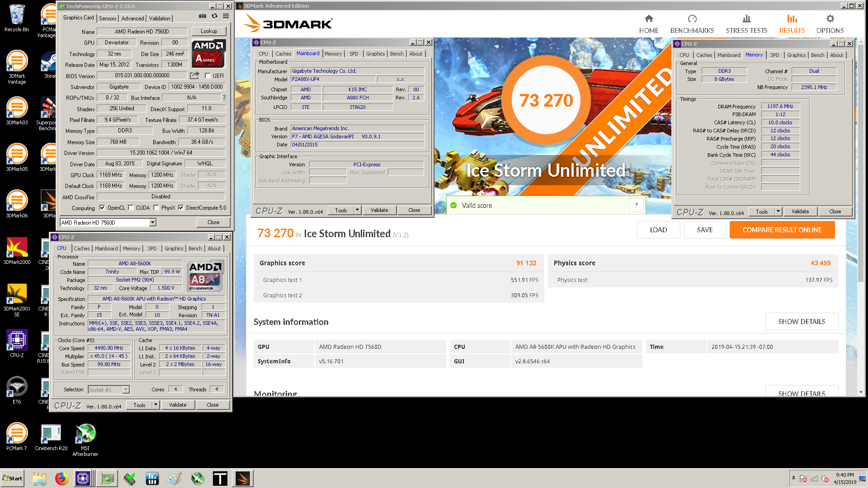Click the CPU-Z Name field AMD A8-5600K
This screenshot has width=868, height=488.
coord(135,263)
